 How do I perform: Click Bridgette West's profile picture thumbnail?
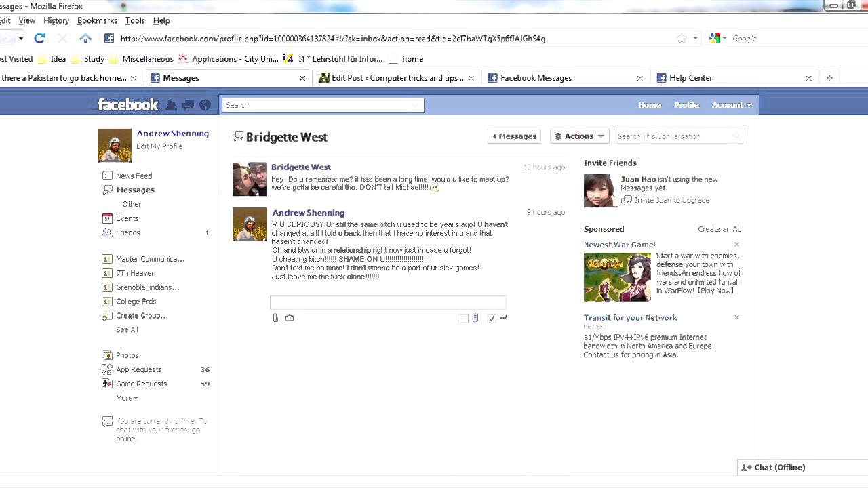250,179
